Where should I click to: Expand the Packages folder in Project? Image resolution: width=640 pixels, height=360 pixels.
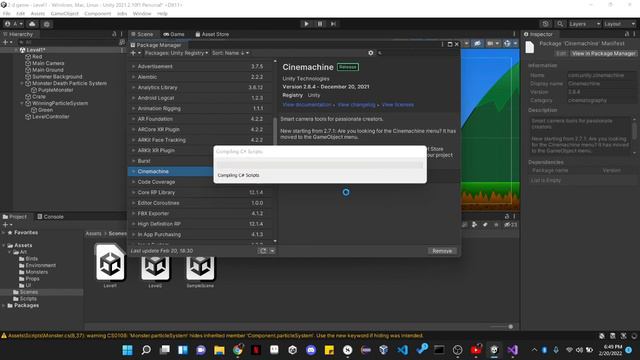[4, 305]
